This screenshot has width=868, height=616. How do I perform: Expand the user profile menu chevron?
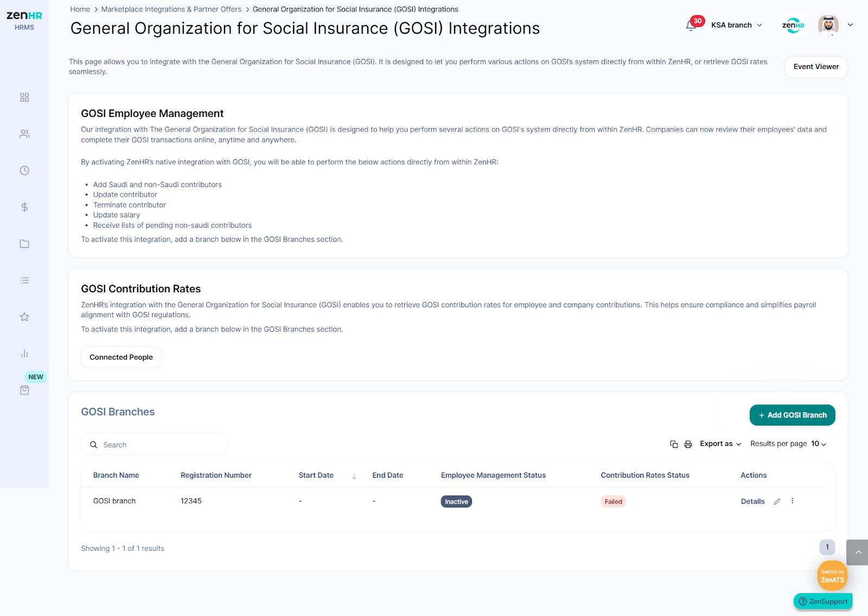pos(850,25)
